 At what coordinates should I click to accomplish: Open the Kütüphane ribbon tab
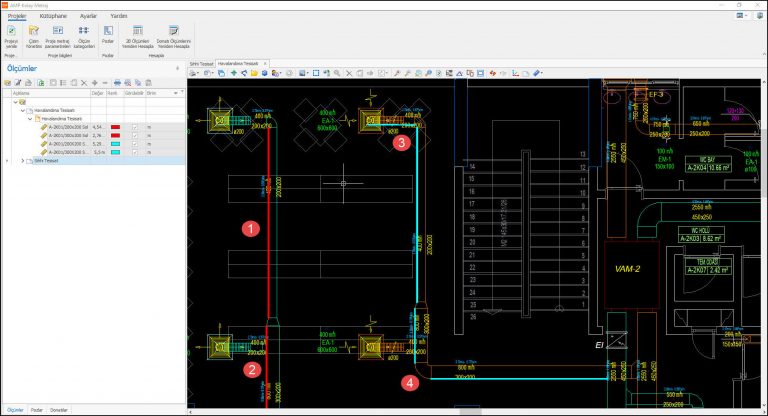click(54, 17)
